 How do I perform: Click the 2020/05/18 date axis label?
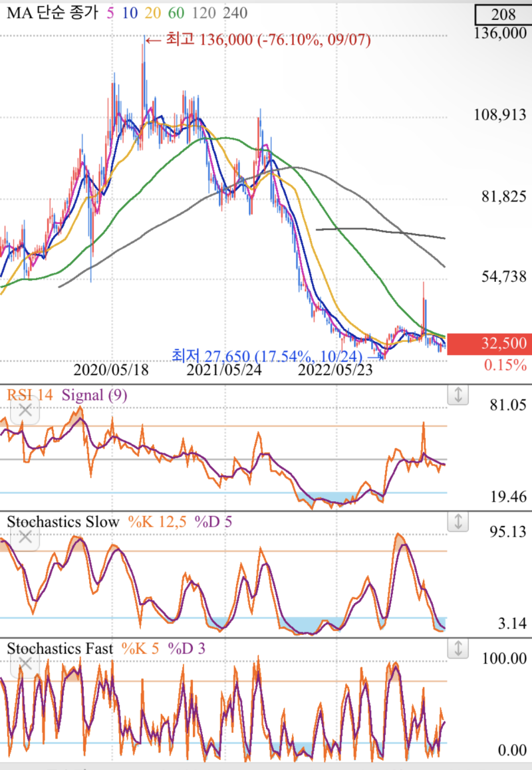(x=111, y=370)
